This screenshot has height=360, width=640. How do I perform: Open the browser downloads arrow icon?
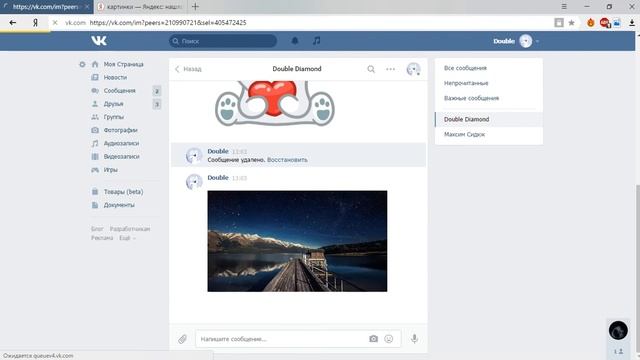pyautogui.click(x=631, y=23)
